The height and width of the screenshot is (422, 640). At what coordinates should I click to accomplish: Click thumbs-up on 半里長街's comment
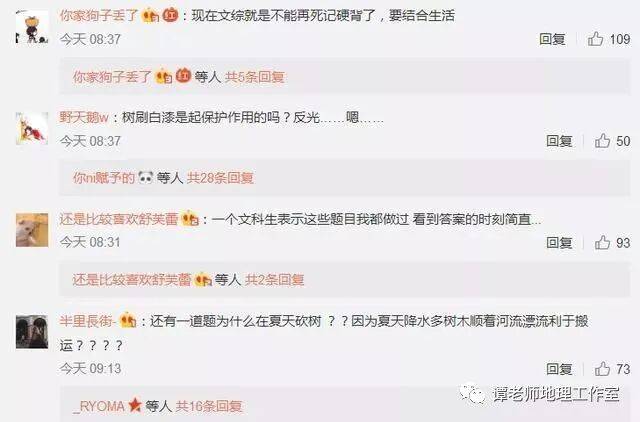click(x=602, y=369)
